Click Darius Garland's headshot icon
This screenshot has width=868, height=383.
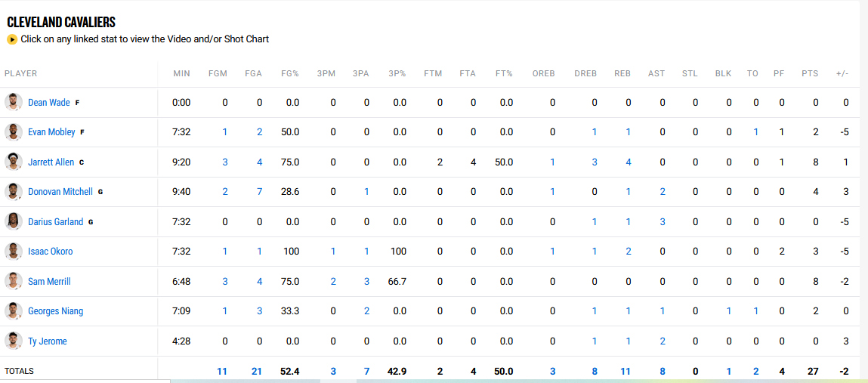click(14, 221)
